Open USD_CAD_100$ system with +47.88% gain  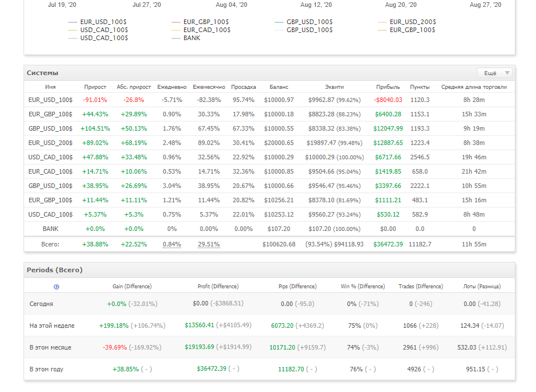(x=50, y=157)
